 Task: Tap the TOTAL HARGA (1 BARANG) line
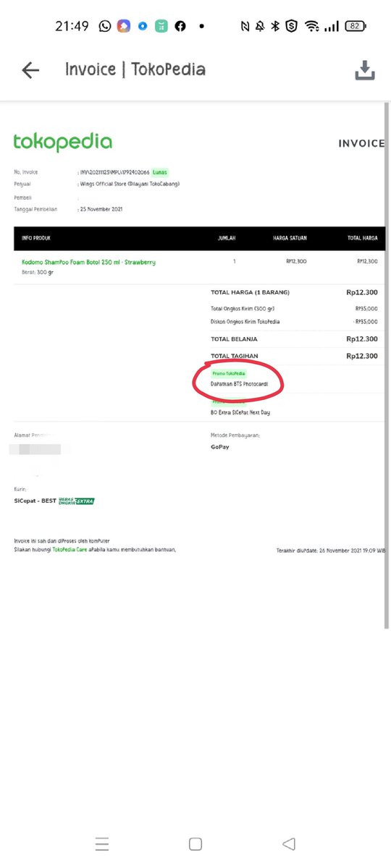(x=294, y=292)
